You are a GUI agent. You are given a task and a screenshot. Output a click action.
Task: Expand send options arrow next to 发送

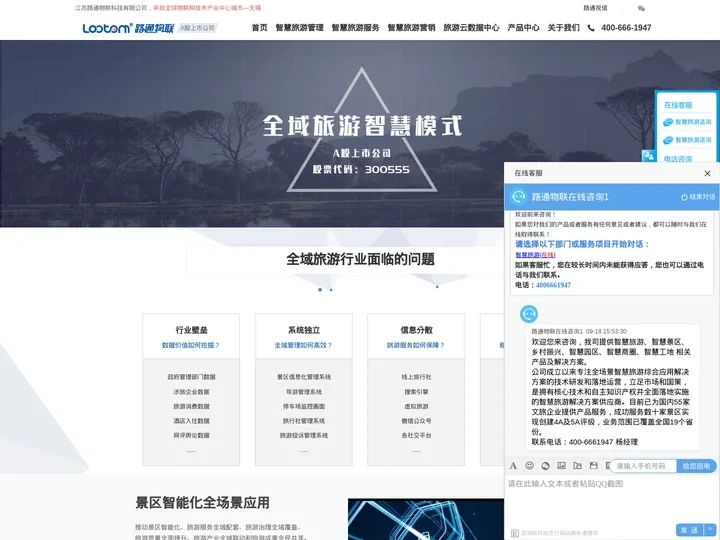710,529
